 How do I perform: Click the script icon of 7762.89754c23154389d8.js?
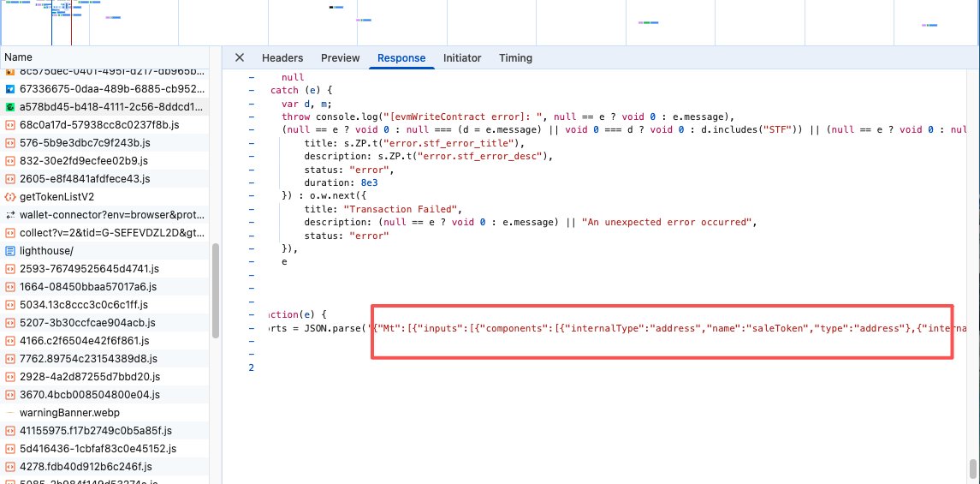[10, 359]
